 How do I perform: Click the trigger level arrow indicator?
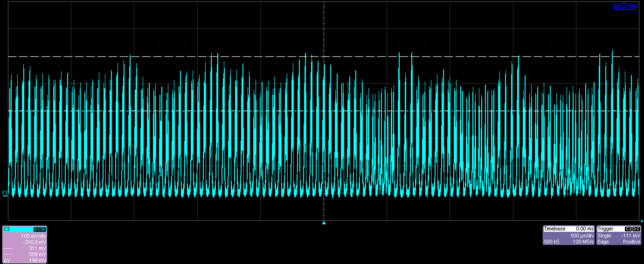(x=642, y=221)
